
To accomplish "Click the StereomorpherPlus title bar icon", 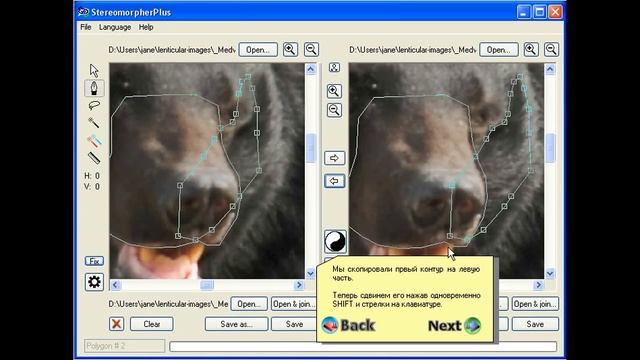I will click(83, 12).
